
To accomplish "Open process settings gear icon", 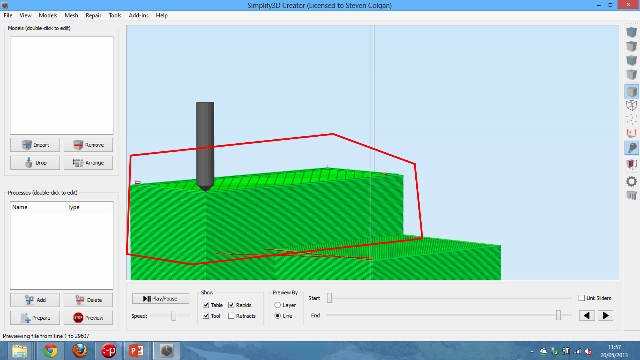I will (631, 181).
